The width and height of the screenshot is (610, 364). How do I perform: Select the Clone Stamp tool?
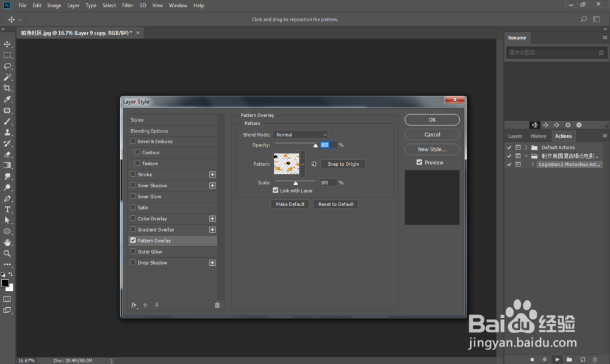point(7,132)
